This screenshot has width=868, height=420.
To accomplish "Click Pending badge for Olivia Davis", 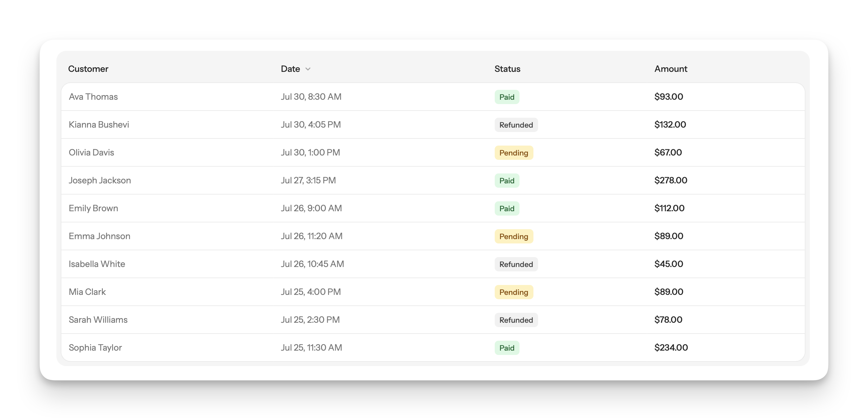I will [x=514, y=153].
